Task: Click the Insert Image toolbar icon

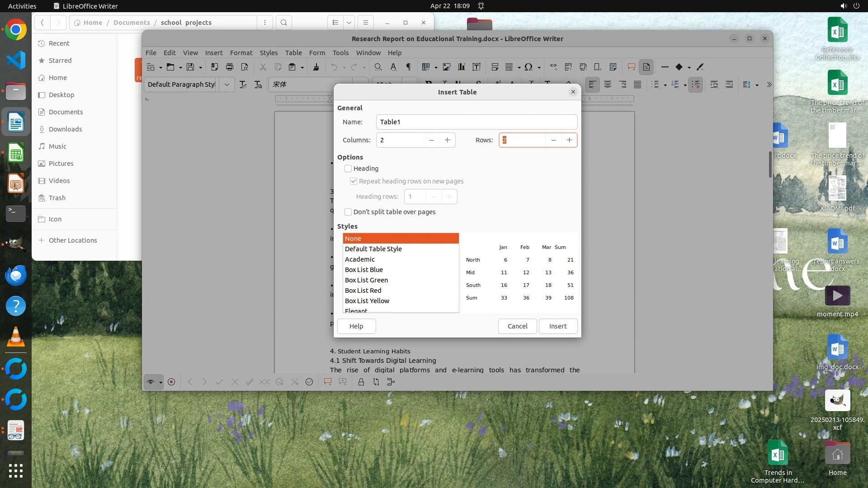Action: coord(447,67)
